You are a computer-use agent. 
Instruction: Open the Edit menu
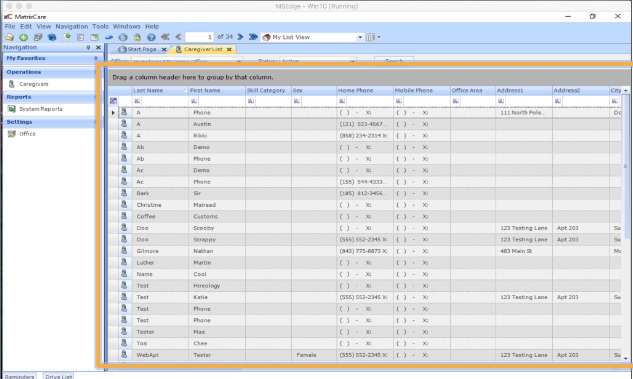(26, 26)
